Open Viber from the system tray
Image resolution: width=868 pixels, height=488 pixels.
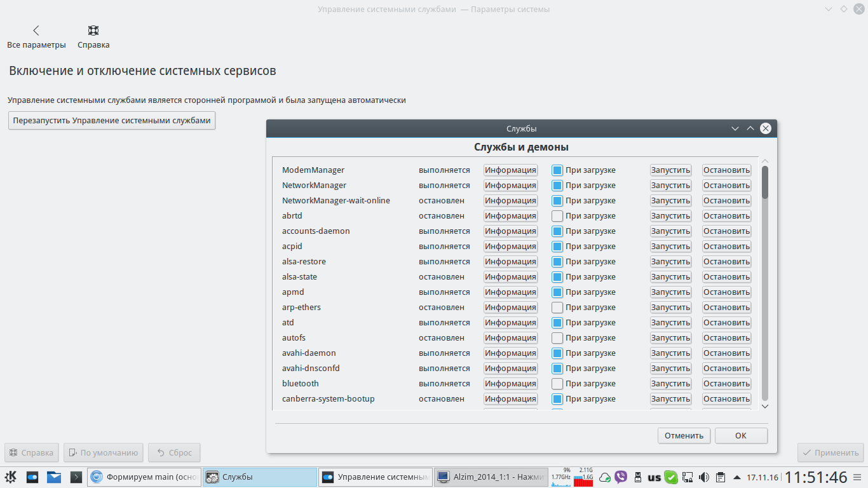621,477
